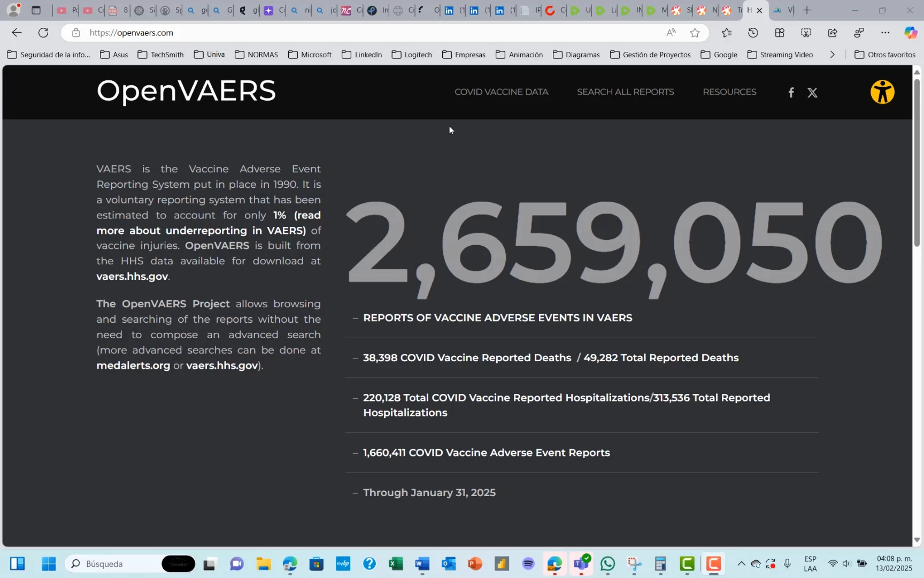Open the OpenVAERS Facebook page icon

click(791, 93)
